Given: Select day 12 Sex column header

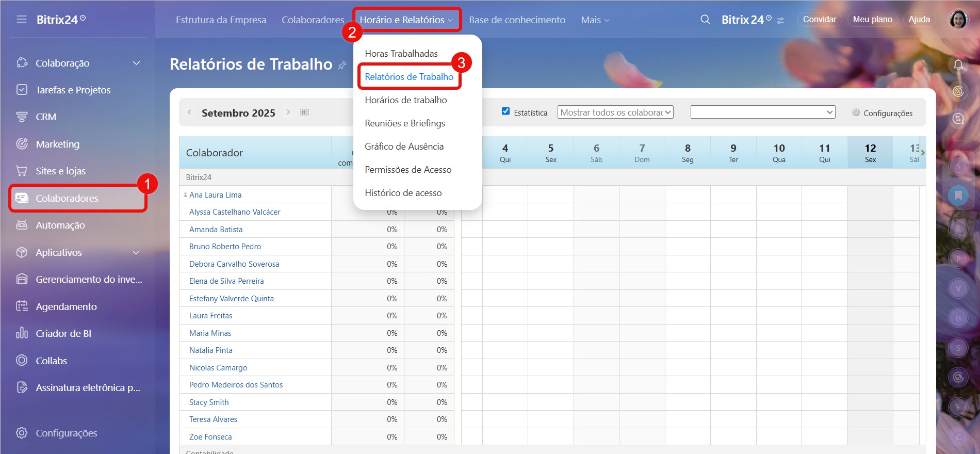Looking at the screenshot, I should pyautogui.click(x=871, y=153).
